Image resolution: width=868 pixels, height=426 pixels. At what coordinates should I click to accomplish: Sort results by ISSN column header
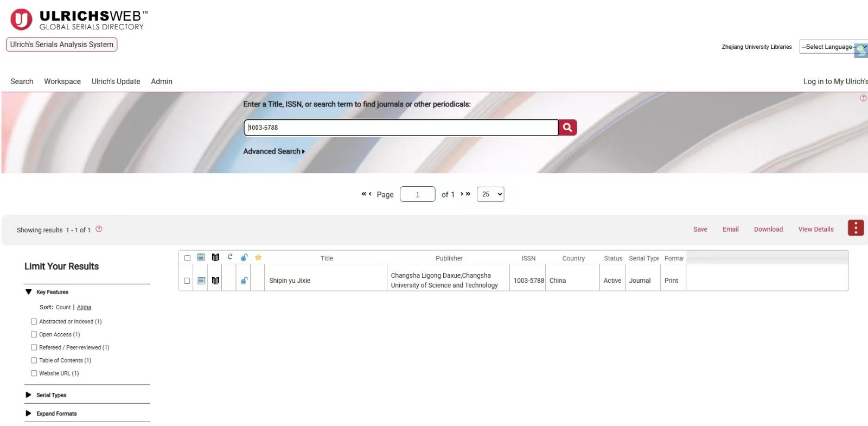528,258
